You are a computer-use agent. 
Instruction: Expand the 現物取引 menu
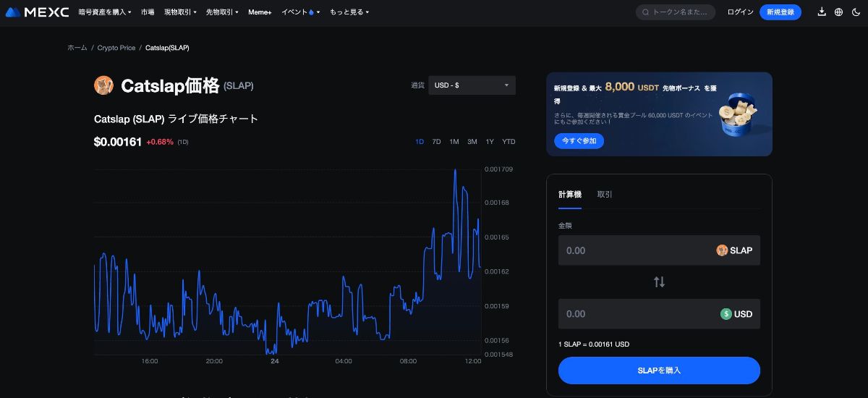[180, 12]
